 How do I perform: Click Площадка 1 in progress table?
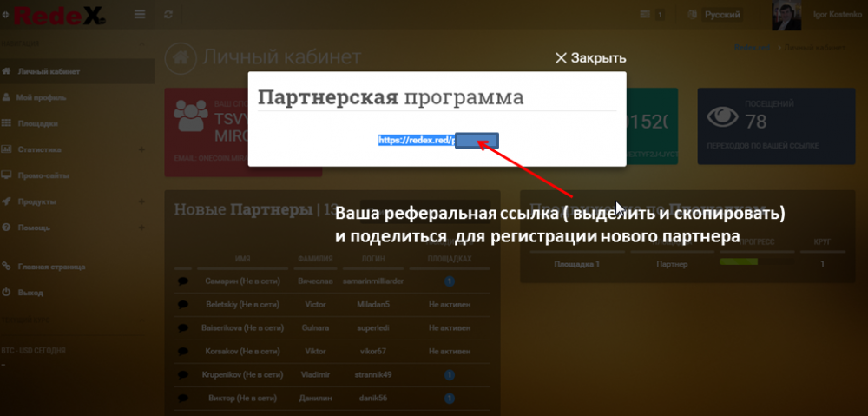tap(577, 264)
